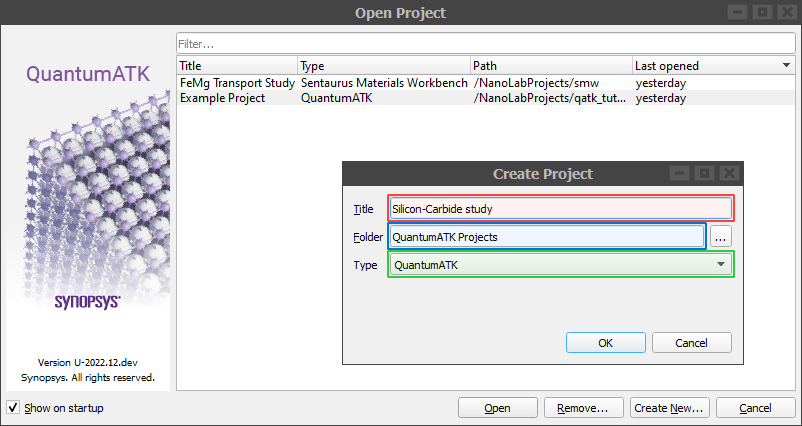802x426 pixels.
Task: Sort by the Type column header
Action: point(384,66)
